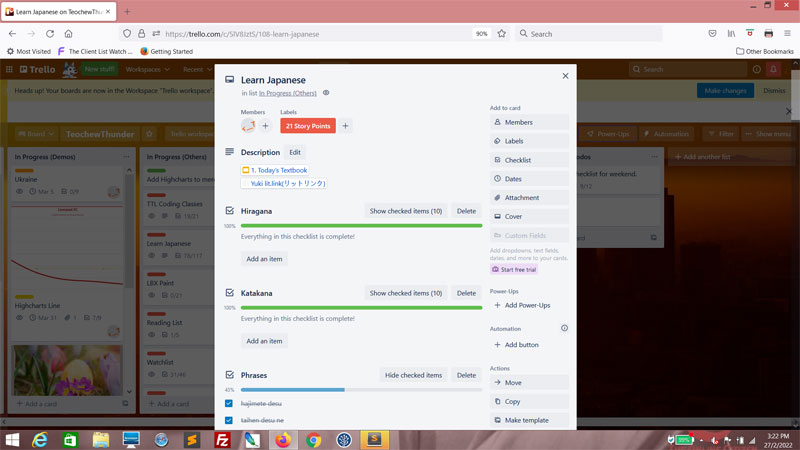This screenshot has height=450, width=800.
Task: Close the Learn Japanese card dialog
Action: click(565, 76)
